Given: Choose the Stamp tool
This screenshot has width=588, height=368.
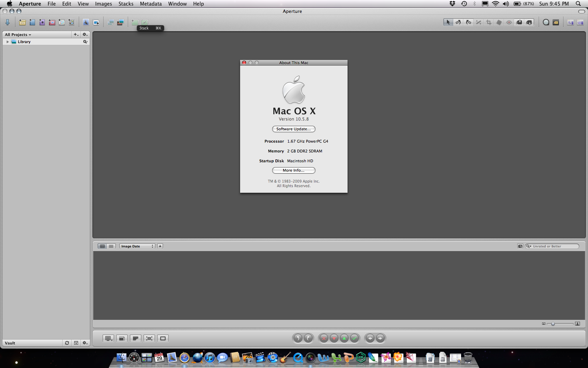Looking at the screenshot, I should pyautogui.click(x=529, y=22).
